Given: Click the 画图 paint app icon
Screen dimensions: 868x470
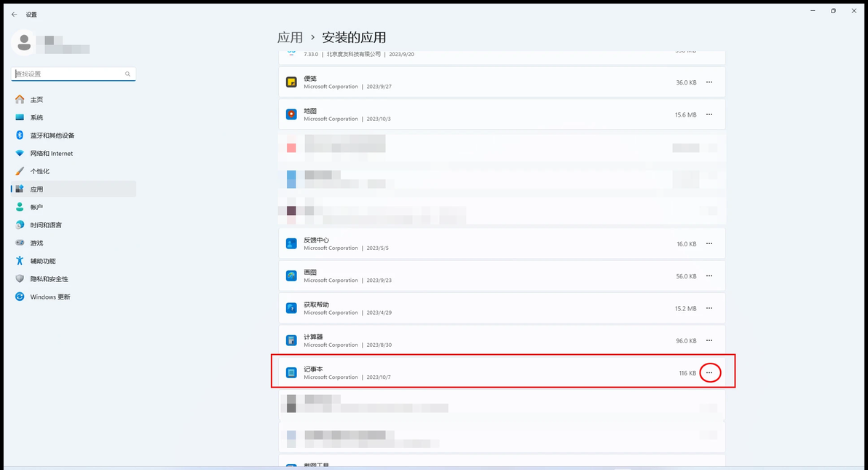Looking at the screenshot, I should point(291,275).
